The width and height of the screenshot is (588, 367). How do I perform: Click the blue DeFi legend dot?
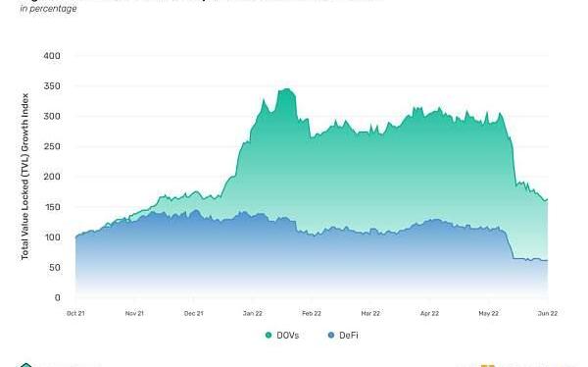click(x=331, y=335)
